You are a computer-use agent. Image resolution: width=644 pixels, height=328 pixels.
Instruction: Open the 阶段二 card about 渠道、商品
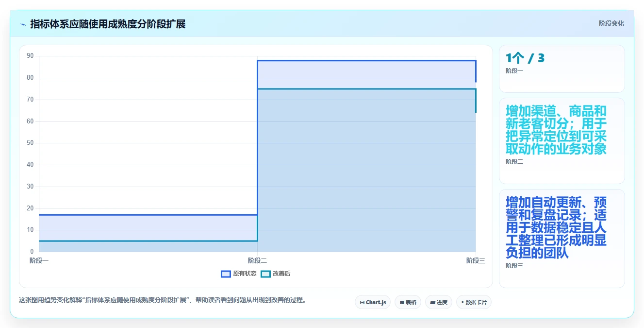(x=561, y=141)
